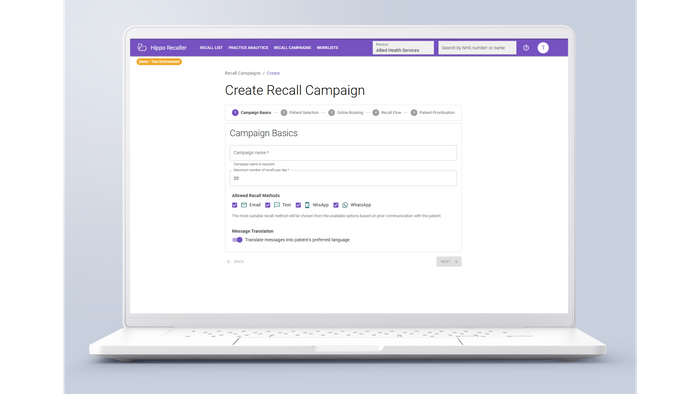Screen dimensions: 700x394
Task: Click the WhatsApp icon
Action: [345, 205]
